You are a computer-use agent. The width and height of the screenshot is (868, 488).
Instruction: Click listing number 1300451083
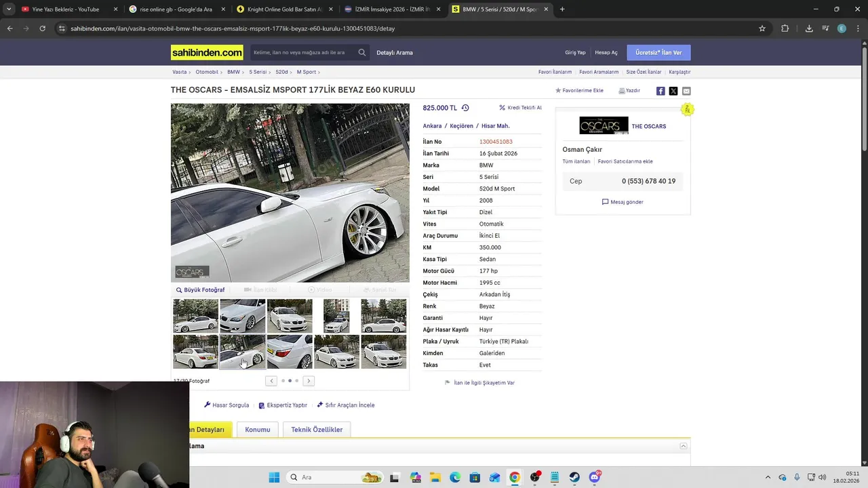click(496, 142)
